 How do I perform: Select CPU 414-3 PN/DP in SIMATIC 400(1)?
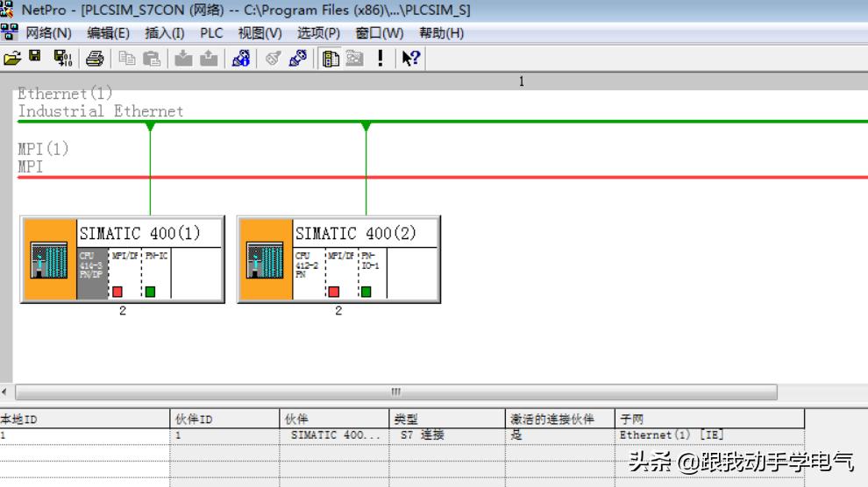(x=92, y=273)
